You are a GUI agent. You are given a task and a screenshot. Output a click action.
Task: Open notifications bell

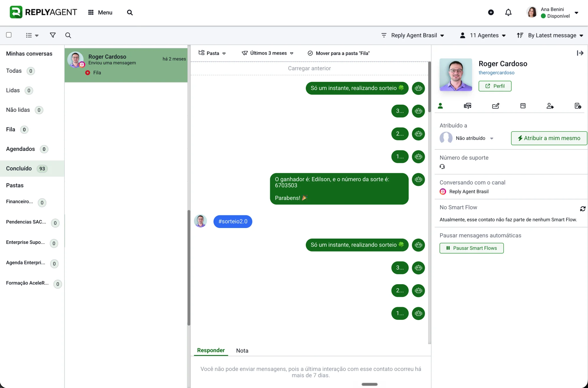(x=508, y=12)
